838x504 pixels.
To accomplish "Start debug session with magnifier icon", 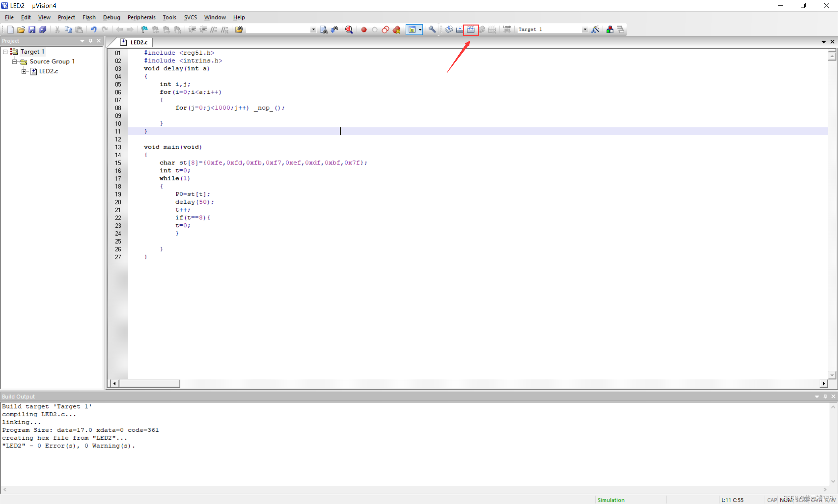I will 349,29.
